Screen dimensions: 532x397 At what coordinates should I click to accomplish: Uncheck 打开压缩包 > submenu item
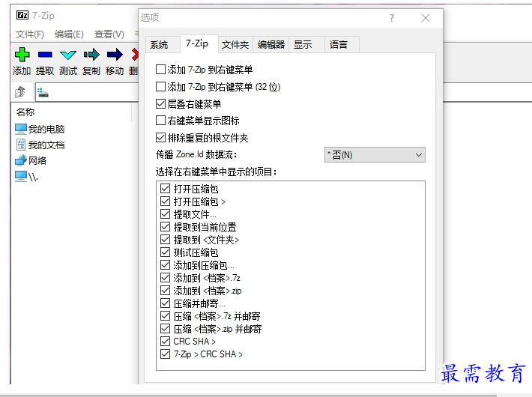(166, 201)
